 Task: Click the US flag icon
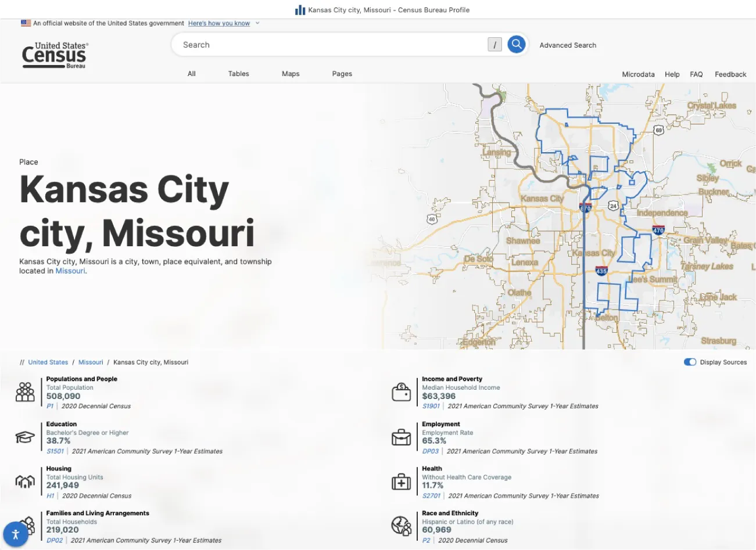pos(24,23)
